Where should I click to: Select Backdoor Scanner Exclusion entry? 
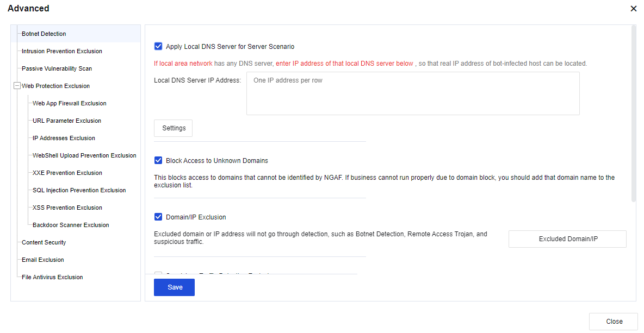pyautogui.click(x=71, y=225)
